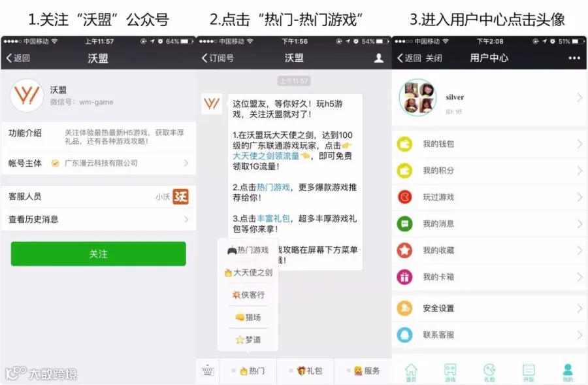Click 功能介绍 description text
The height and width of the screenshot is (385, 588).
point(125,137)
